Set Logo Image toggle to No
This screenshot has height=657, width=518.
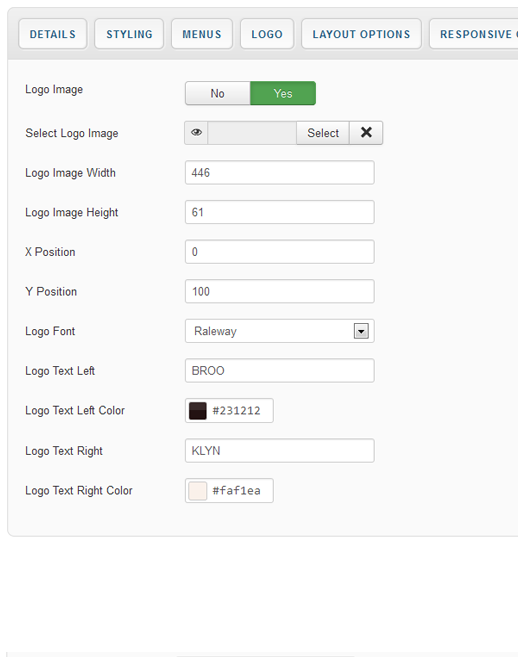pos(218,93)
